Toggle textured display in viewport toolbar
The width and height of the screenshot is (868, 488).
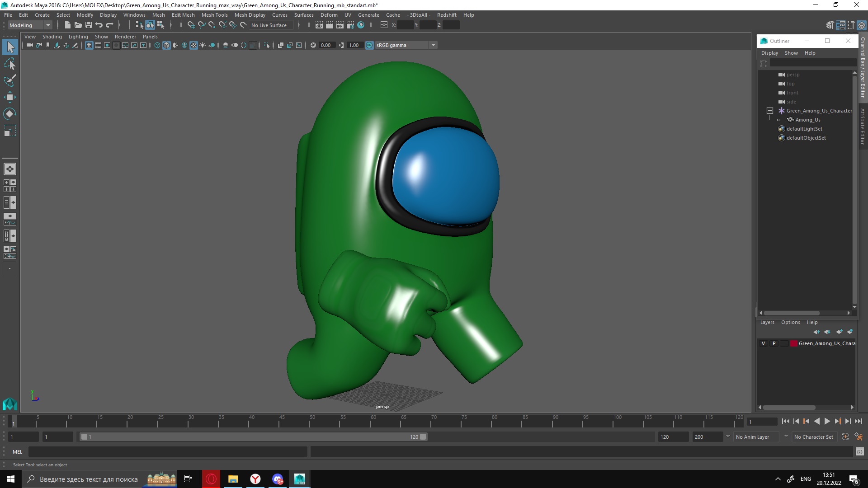[193, 45]
